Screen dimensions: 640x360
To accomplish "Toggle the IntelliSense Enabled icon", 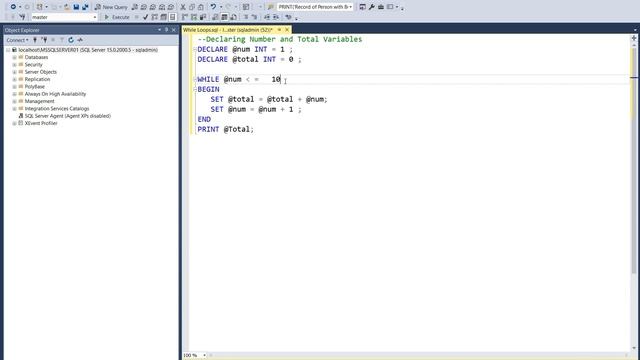I will [172, 17].
